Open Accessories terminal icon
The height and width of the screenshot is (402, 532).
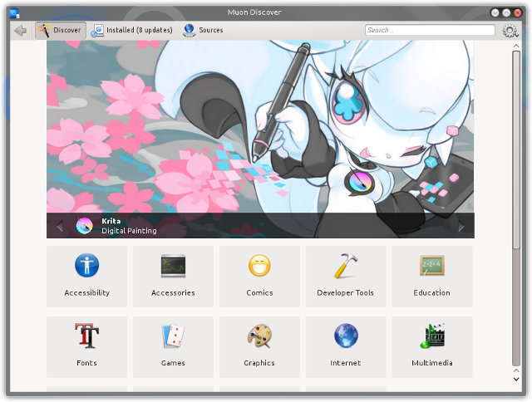pos(173,266)
